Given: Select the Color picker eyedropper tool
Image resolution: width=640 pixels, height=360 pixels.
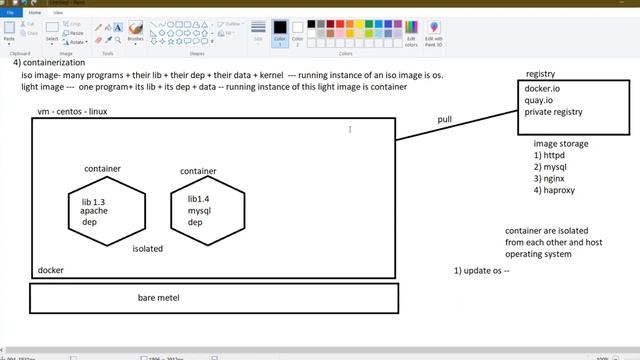Looking at the screenshot, I should point(108,40).
